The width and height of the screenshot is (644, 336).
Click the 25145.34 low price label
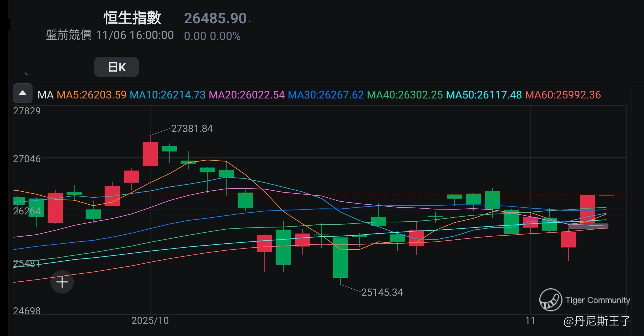coord(382,293)
